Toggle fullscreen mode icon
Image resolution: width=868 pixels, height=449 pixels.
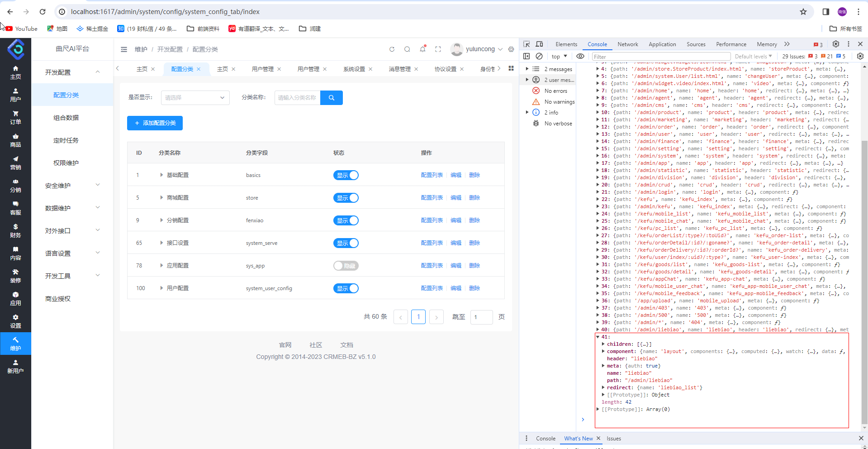pyautogui.click(x=438, y=49)
